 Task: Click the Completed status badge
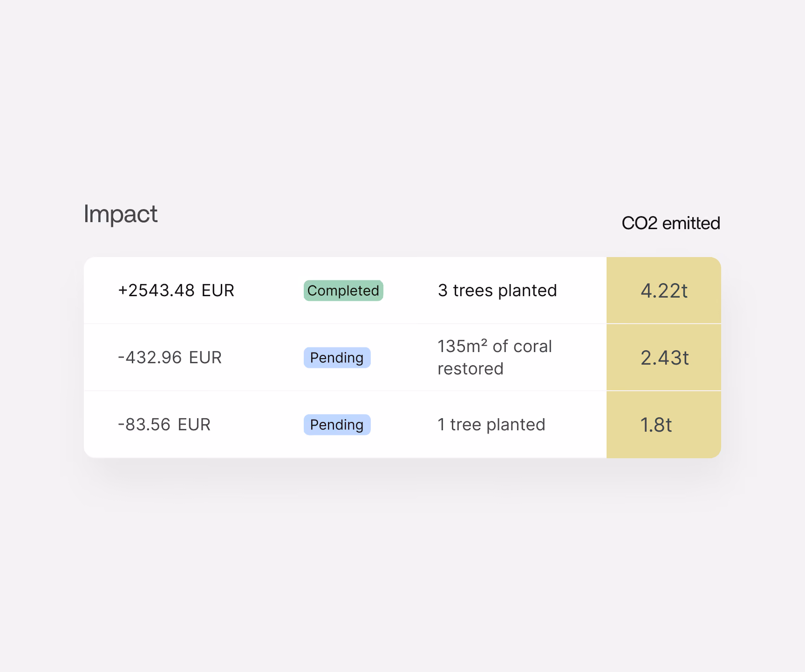point(343,291)
